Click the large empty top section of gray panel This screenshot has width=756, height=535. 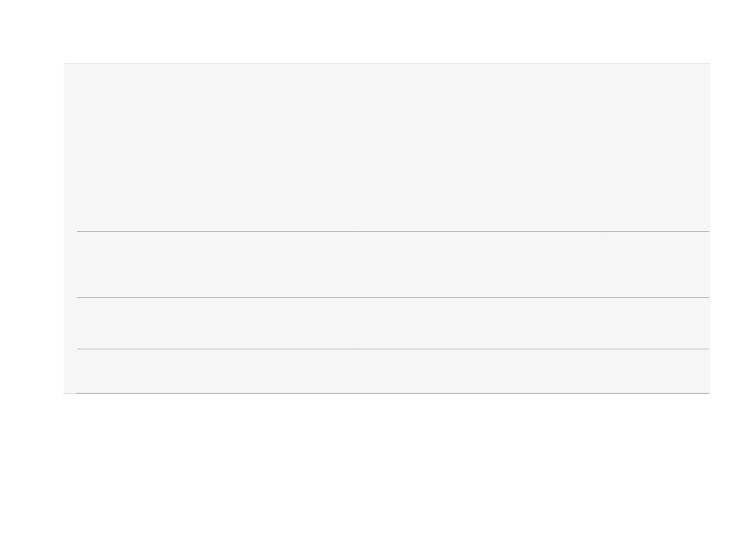tap(387, 147)
